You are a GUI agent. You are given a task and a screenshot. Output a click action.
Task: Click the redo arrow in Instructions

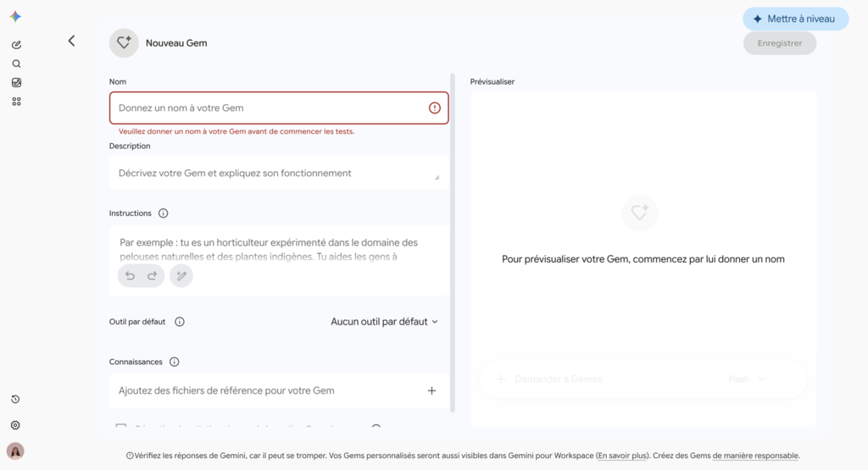(152, 276)
